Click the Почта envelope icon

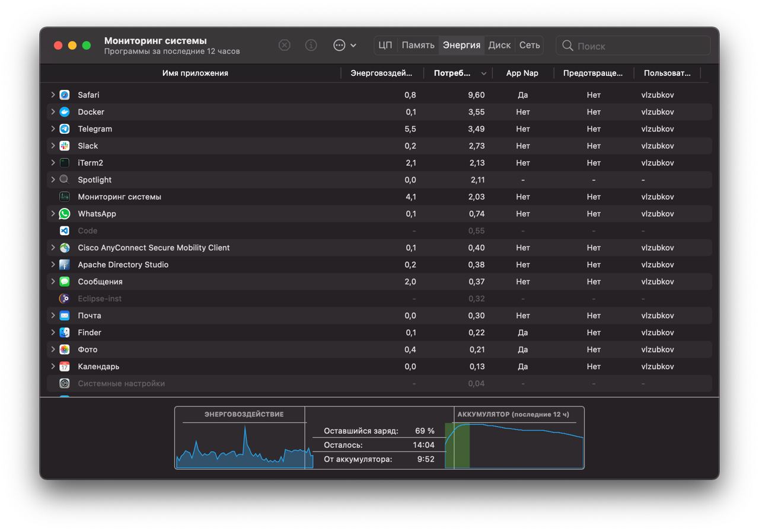[65, 316]
